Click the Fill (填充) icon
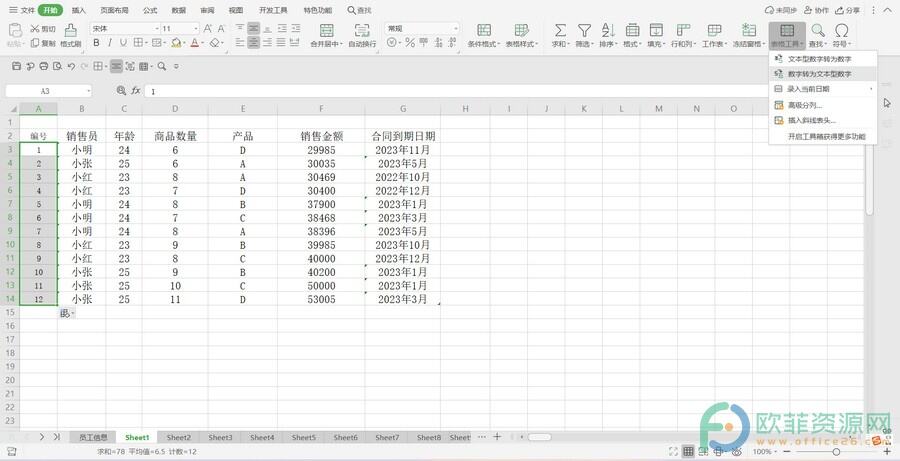Image resolution: width=900 pixels, height=461 pixels. pyautogui.click(x=656, y=30)
